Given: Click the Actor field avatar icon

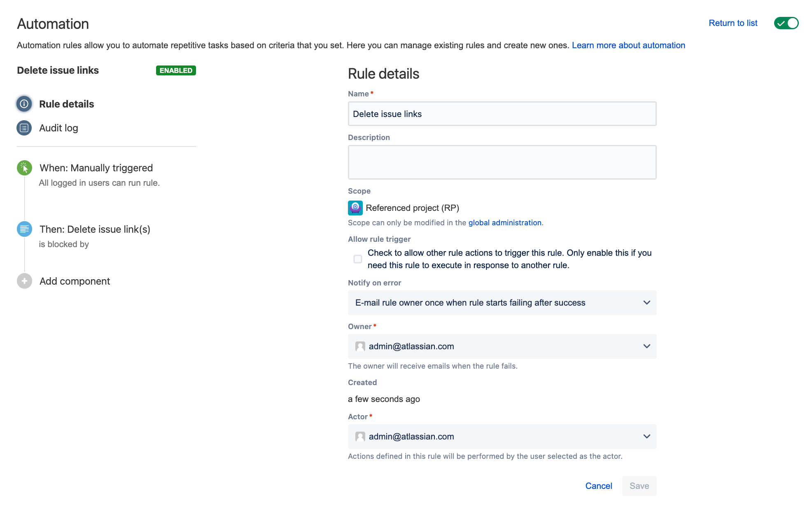Looking at the screenshot, I should coord(360,437).
